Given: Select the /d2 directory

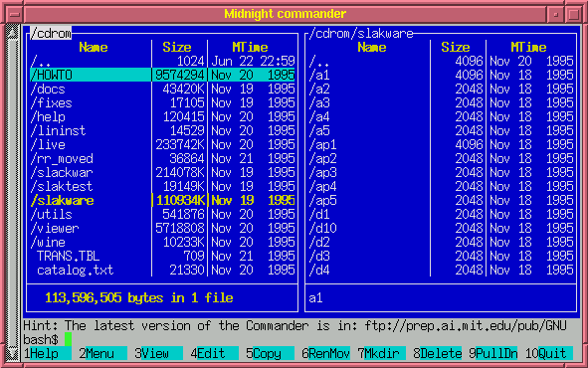Looking at the screenshot, I should (441, 242).
